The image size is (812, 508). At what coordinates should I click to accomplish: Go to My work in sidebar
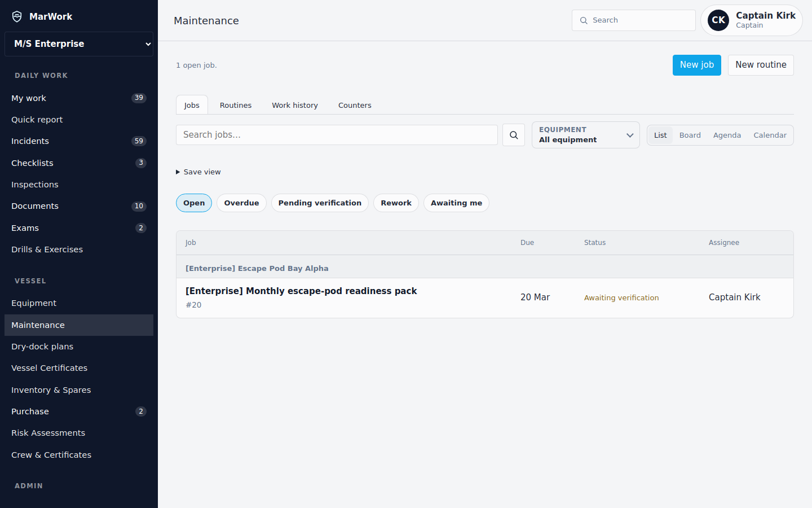click(79, 98)
